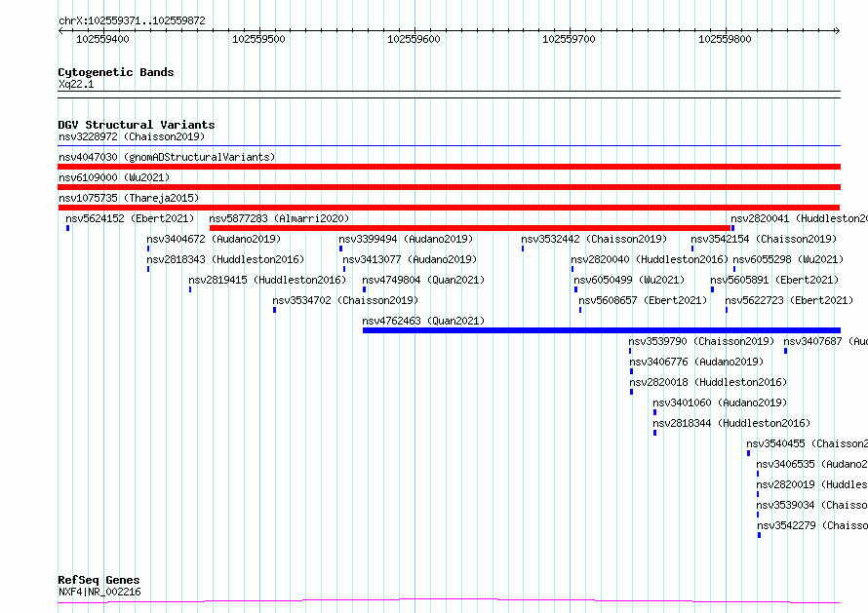Image resolution: width=868 pixels, height=613 pixels.
Task: Click ruler position 102559800
Action: [725, 39]
